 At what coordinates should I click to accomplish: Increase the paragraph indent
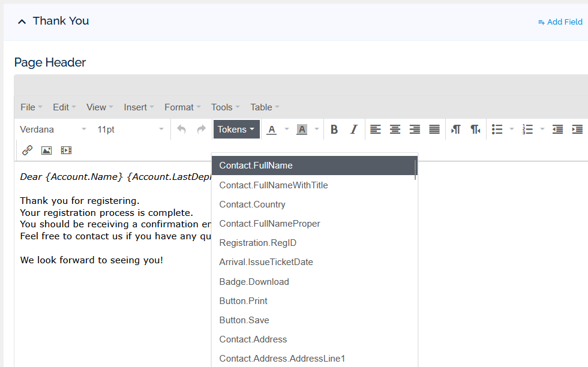[577, 129]
